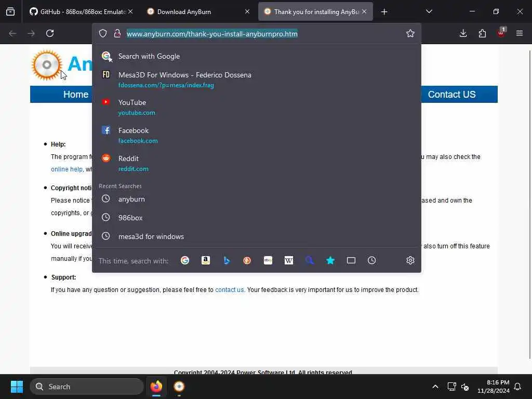Search this time with Google icon

click(185, 260)
